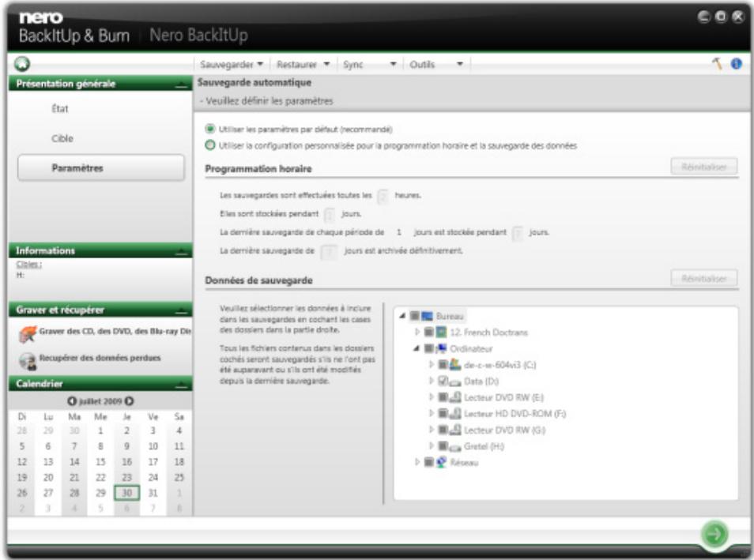Screen dimensions: 754x560
Task: Click the Lecteur DVD RW (G:) drive icon
Action: coord(455,430)
